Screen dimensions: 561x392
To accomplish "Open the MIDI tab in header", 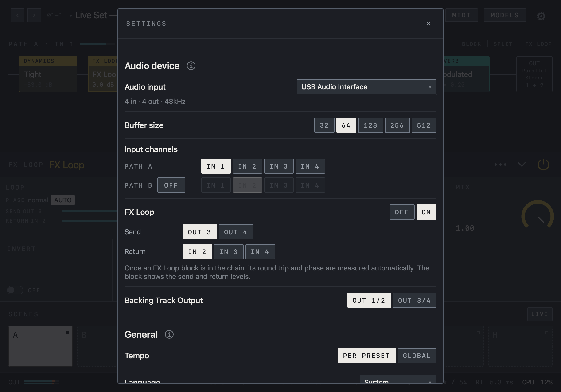I will [x=461, y=15].
